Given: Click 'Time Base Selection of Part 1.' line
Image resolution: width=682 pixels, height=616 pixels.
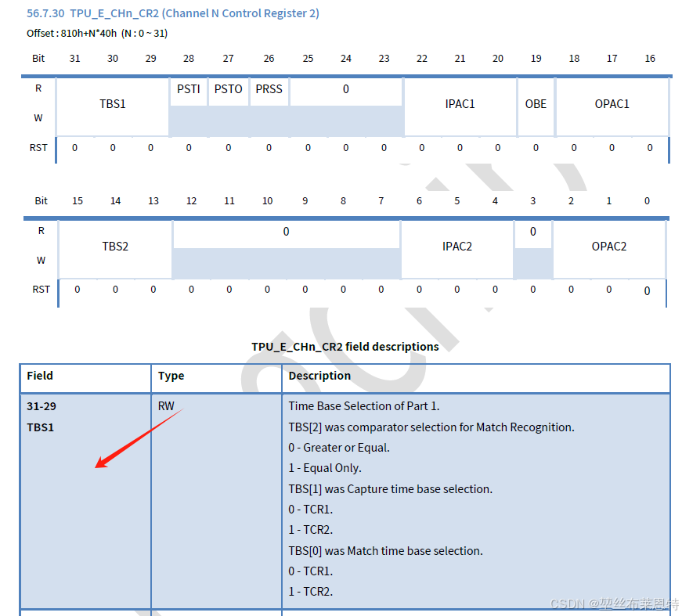Looking at the screenshot, I should pos(364,406).
